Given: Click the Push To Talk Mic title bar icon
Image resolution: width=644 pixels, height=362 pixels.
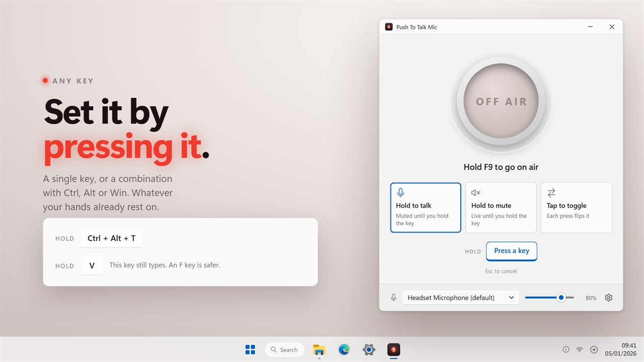Looking at the screenshot, I should pos(389,27).
